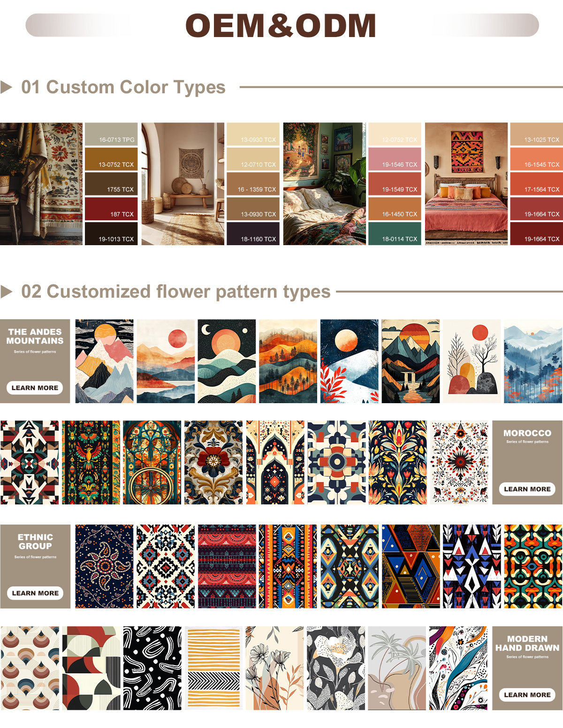
Task: Select the black and white squiggle pattern
Action: click(152, 668)
